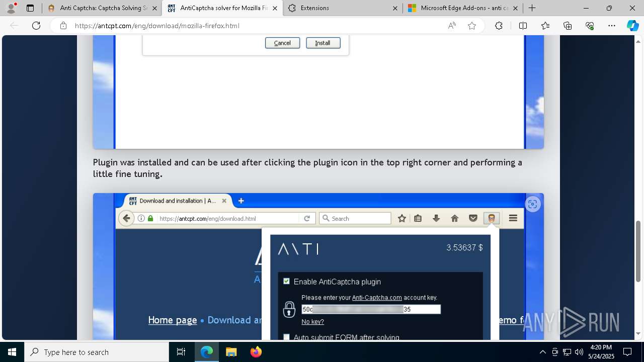The image size is (644, 362).
Task: Click the Firefox Search box in screenshot
Action: (x=355, y=218)
